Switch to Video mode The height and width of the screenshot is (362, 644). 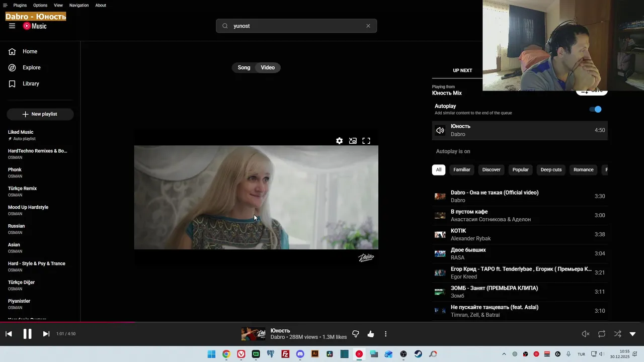click(x=268, y=67)
